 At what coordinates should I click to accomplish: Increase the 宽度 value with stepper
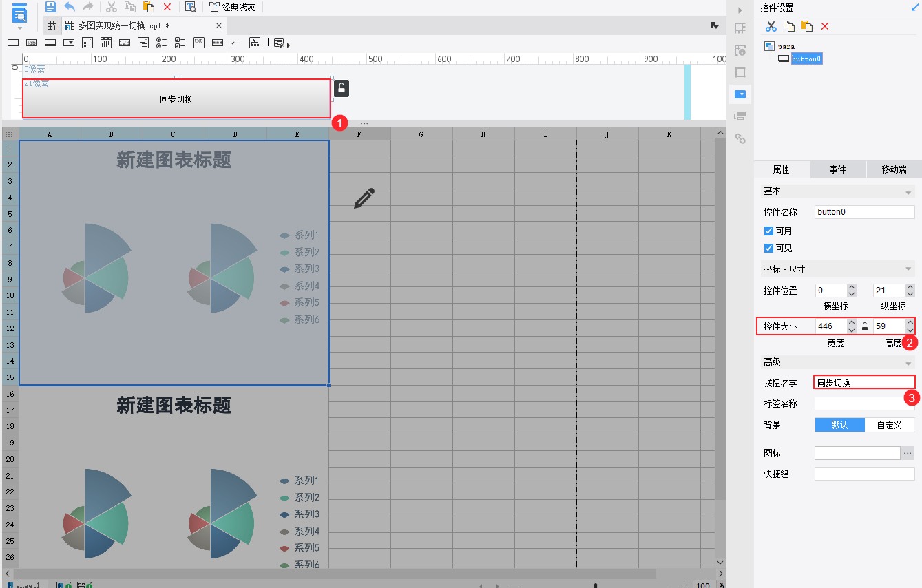(852, 322)
